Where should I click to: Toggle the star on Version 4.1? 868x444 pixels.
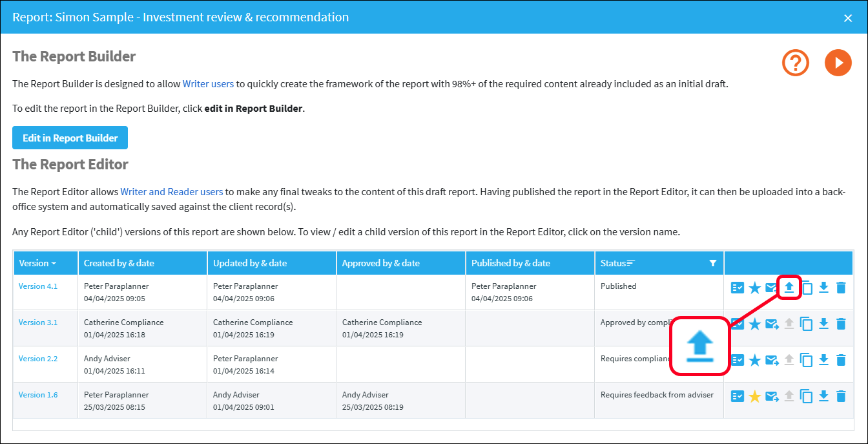(x=754, y=288)
